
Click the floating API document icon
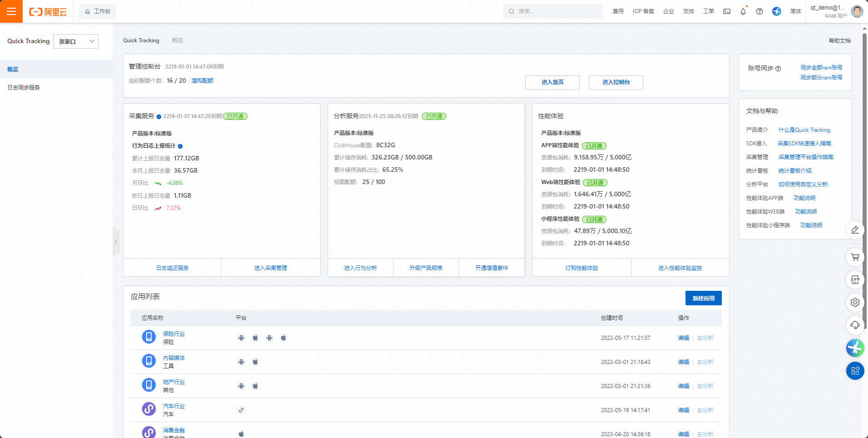pyautogui.click(x=855, y=280)
